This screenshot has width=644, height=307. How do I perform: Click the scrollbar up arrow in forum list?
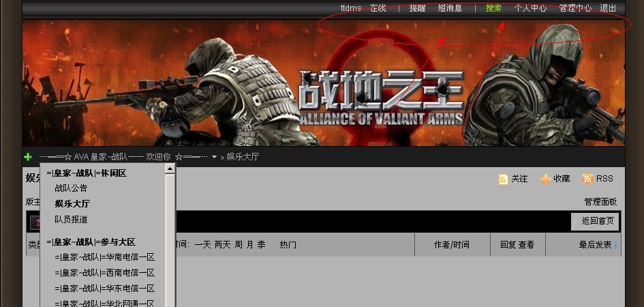(170, 169)
